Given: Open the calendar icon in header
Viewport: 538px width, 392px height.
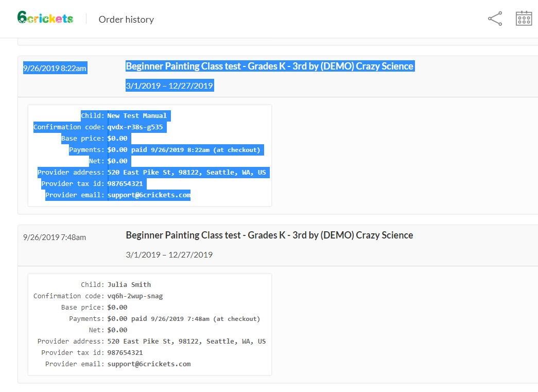Looking at the screenshot, I should pos(524,19).
